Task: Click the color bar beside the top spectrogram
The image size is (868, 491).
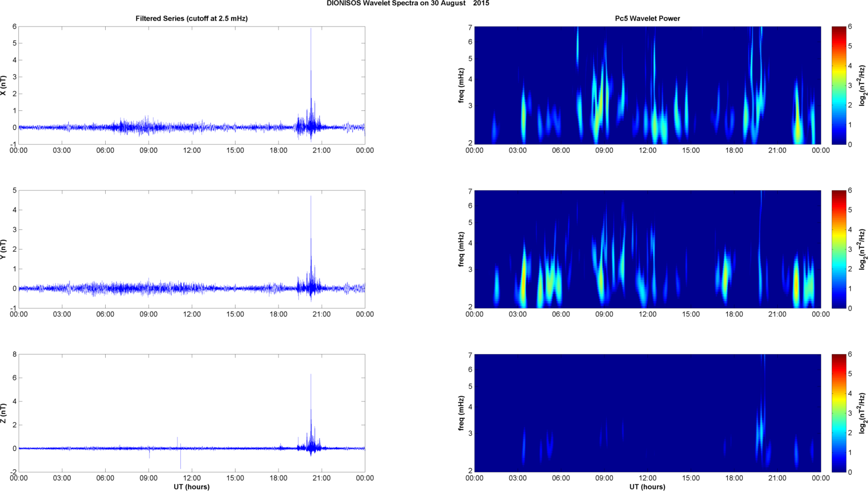Action: click(839, 86)
